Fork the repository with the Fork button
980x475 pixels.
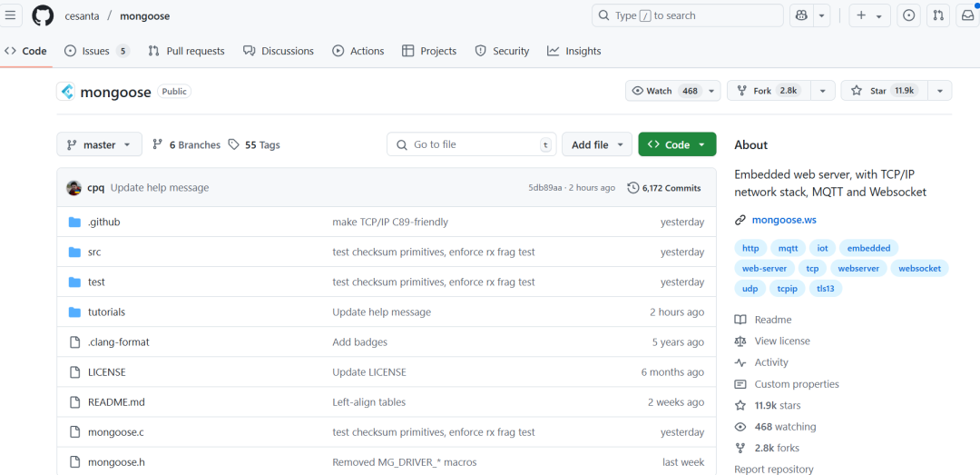coord(769,91)
